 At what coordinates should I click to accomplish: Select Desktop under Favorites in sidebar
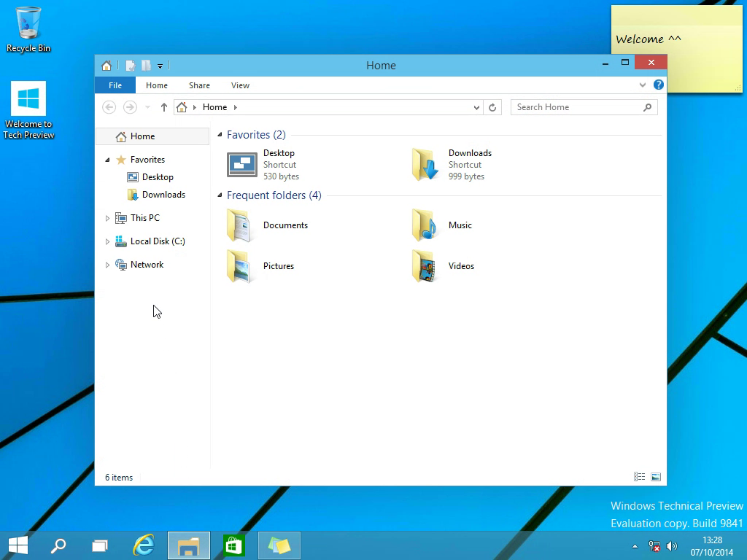[x=158, y=177]
